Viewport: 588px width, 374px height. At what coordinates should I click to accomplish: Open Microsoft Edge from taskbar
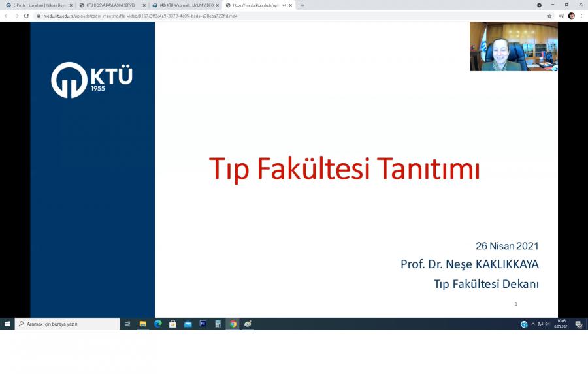pos(157,324)
